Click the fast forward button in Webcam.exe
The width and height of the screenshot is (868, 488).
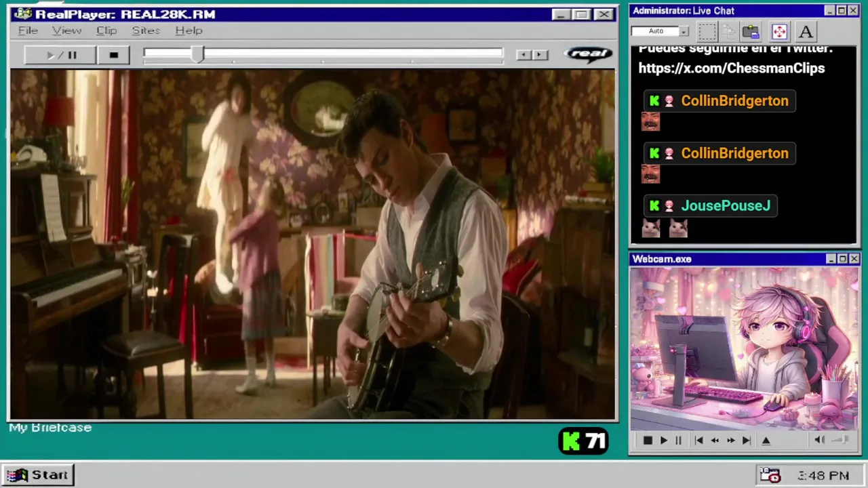(730, 441)
